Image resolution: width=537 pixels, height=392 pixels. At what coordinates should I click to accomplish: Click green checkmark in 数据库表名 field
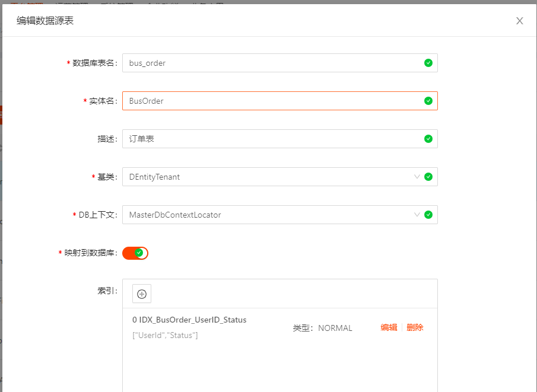tap(428, 63)
